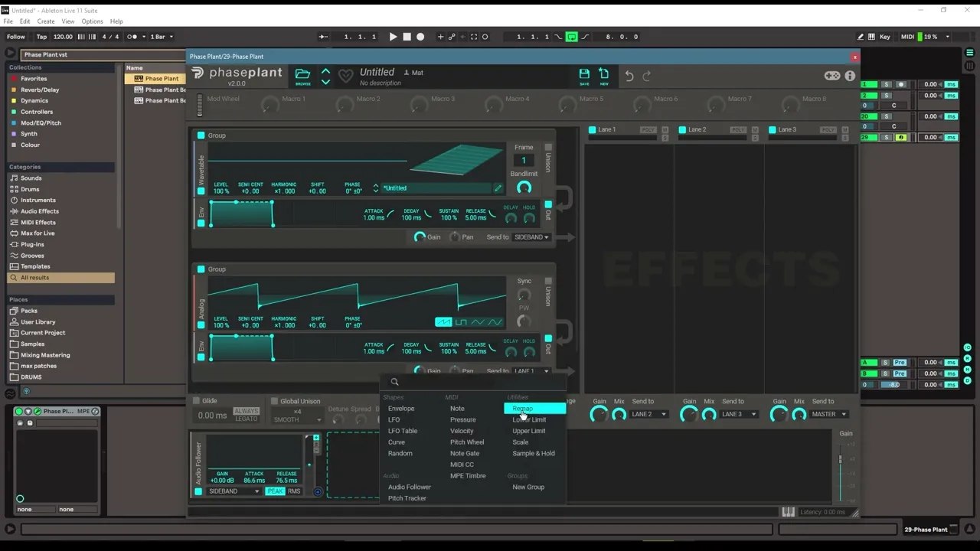The height and width of the screenshot is (551, 980).
Task: Go to previous preset with up arrow
Action: 325,70
